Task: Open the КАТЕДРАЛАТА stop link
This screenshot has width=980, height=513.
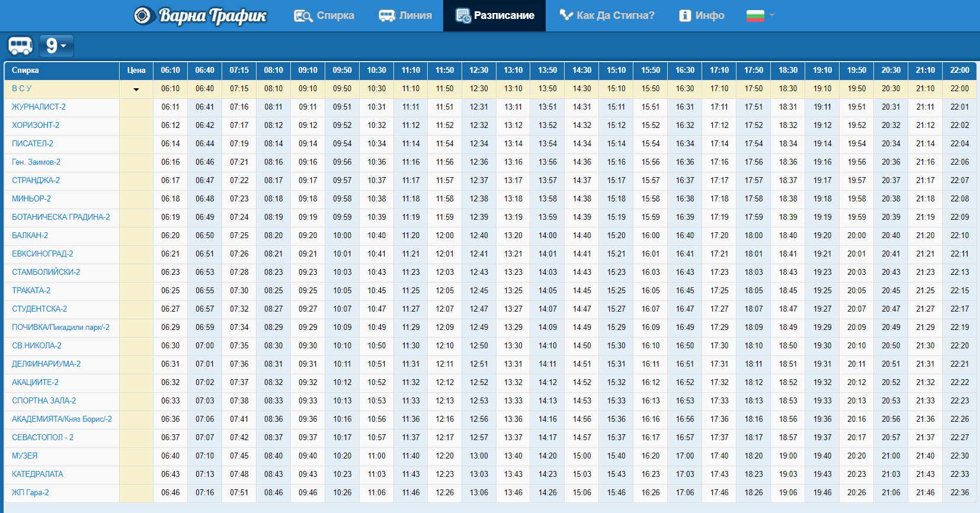Action: point(37,474)
